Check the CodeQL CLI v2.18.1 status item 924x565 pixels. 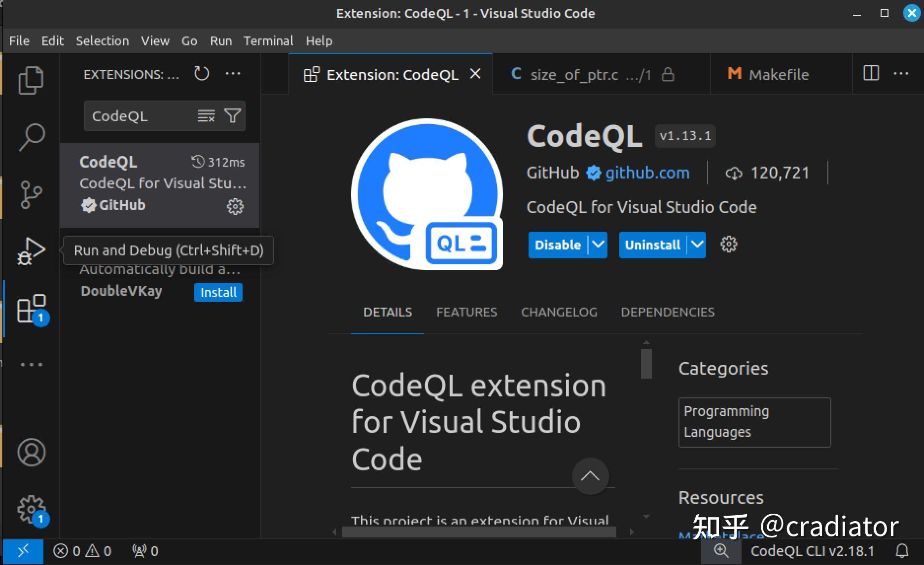814,551
